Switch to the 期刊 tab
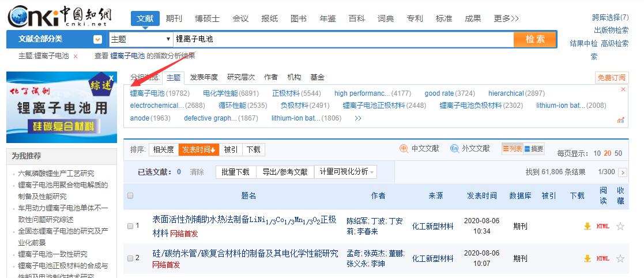The image size is (644, 278). pos(174,18)
